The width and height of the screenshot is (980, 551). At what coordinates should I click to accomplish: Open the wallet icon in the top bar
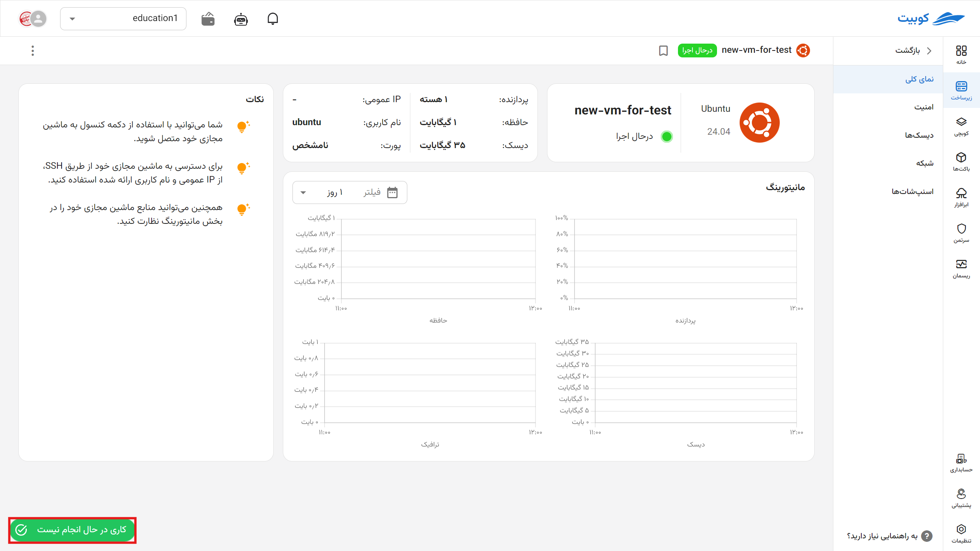(x=207, y=18)
